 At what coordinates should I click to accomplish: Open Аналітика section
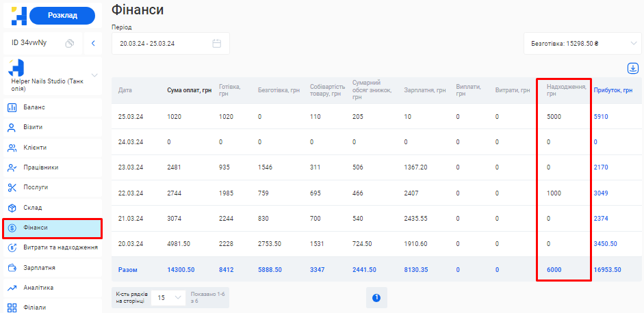40,288
